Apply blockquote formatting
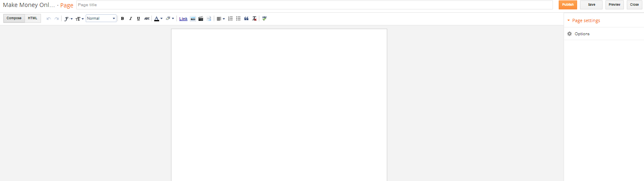 point(246,18)
